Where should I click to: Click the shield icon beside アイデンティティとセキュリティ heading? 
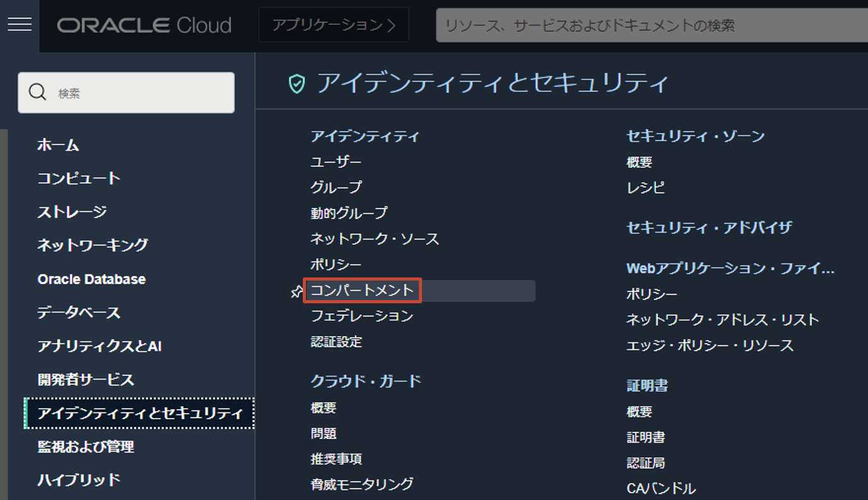click(x=296, y=84)
